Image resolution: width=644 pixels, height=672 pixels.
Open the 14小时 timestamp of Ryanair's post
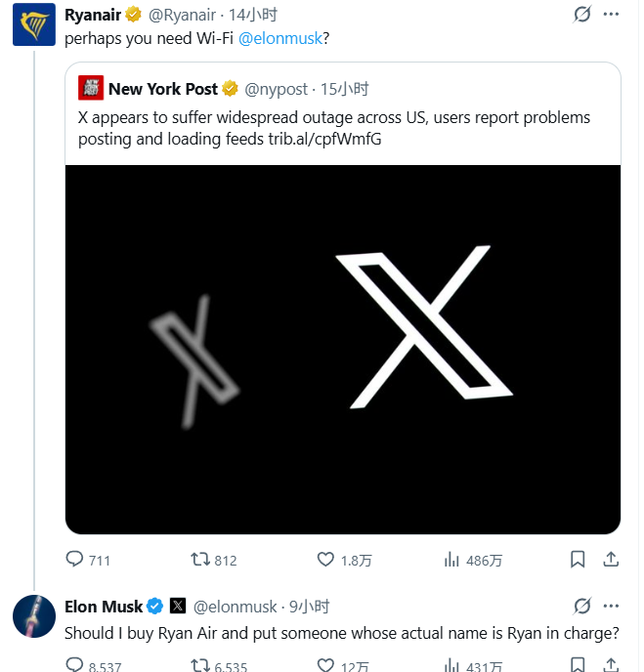click(x=253, y=15)
